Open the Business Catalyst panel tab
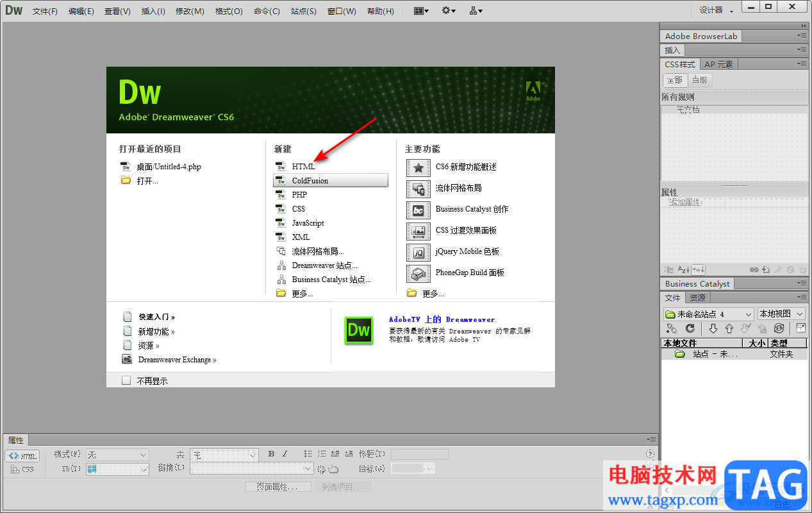 697,283
